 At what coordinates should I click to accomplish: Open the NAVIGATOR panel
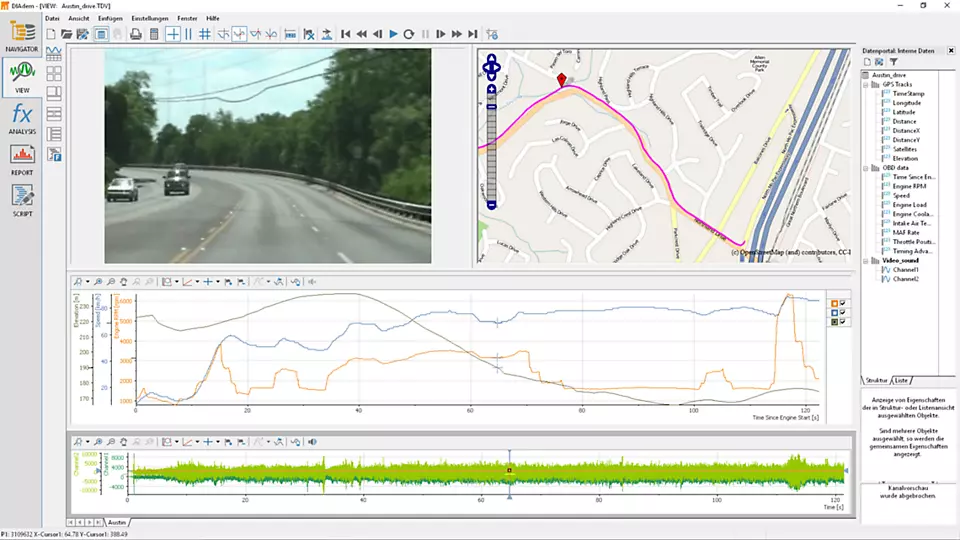pos(22,36)
